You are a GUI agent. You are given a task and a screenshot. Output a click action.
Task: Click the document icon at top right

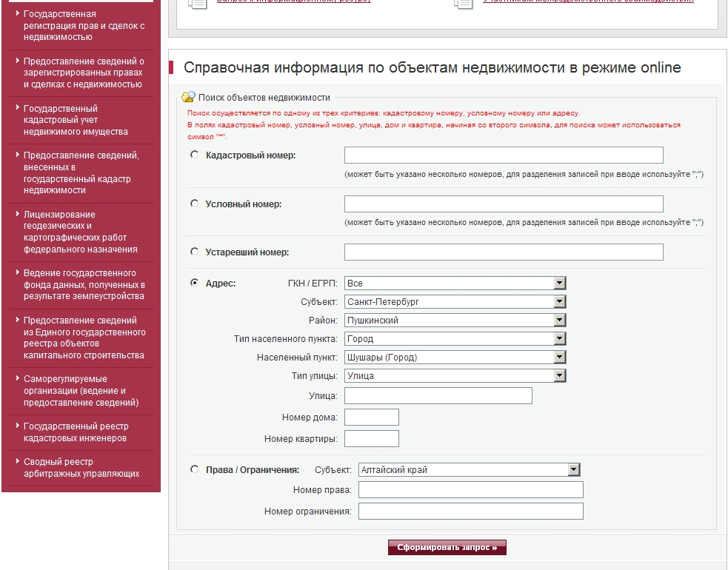coord(464,3)
